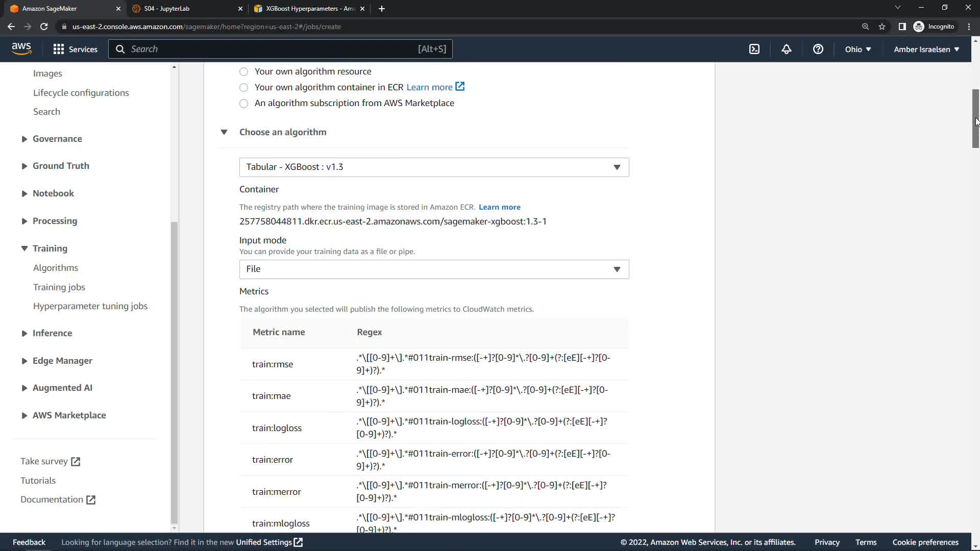
Task: Select Your own algorithm resource option
Action: pyautogui.click(x=244, y=72)
